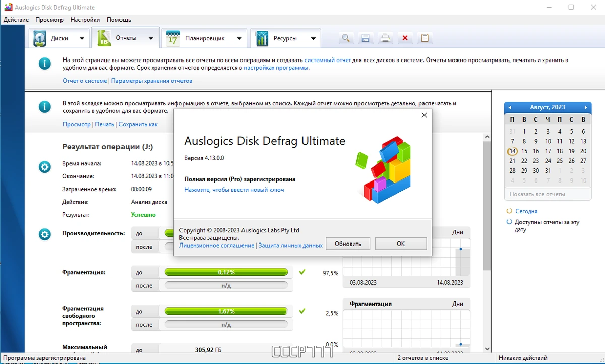605x364 pixels.
Task: Click the Auslogics app icon in title bar
Action: pyautogui.click(x=7, y=7)
